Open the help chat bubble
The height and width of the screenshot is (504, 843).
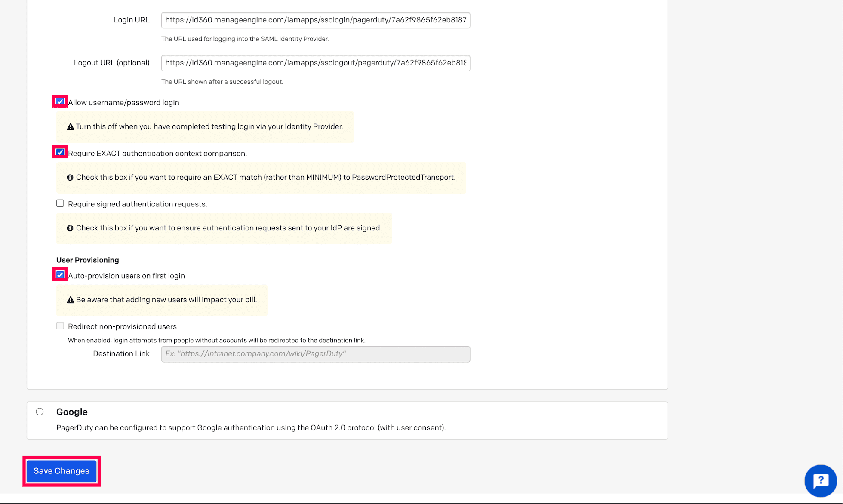820,481
